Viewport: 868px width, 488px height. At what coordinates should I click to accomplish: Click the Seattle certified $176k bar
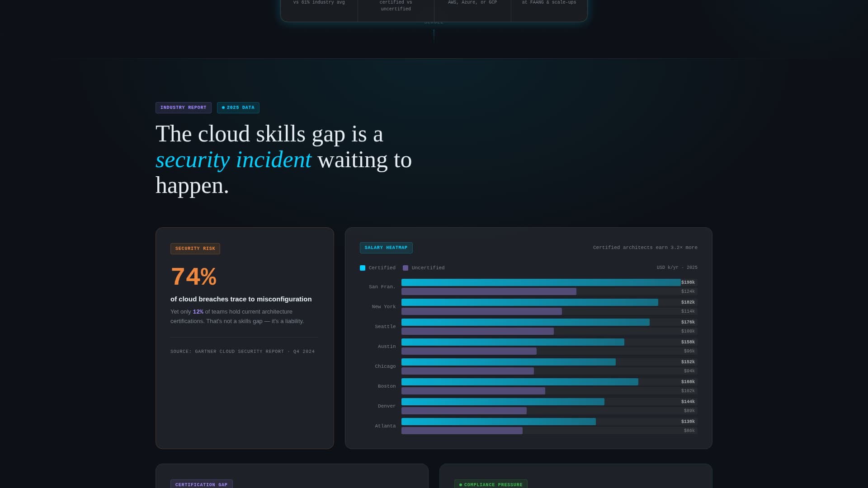(x=525, y=322)
